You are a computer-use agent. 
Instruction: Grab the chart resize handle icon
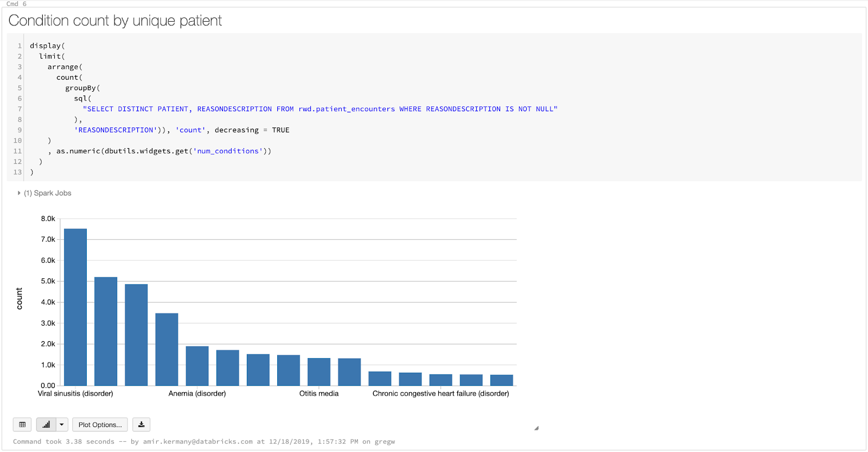[x=536, y=428]
